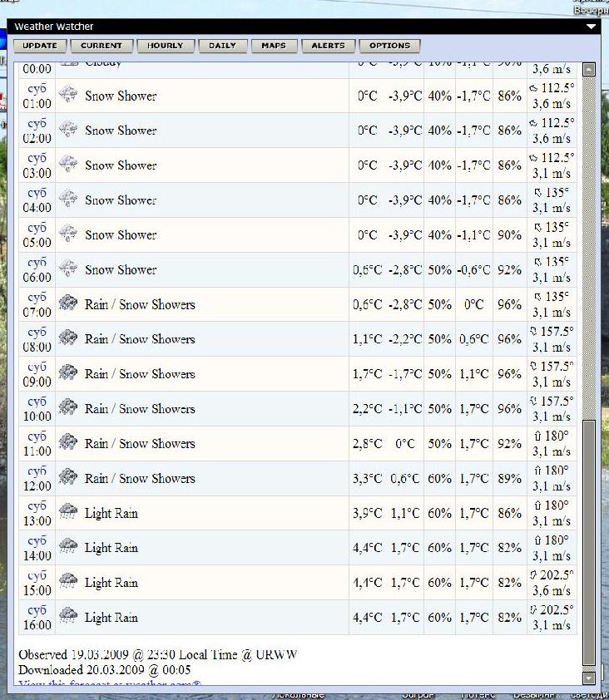609x700 pixels.
Task: Click the rain/snow icon at 09:00
Action: 68,372
